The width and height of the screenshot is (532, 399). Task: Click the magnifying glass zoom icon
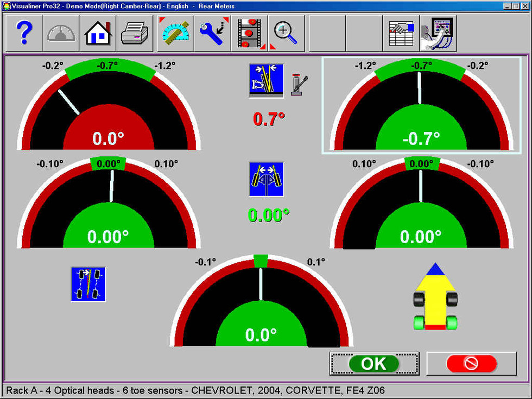(286, 34)
